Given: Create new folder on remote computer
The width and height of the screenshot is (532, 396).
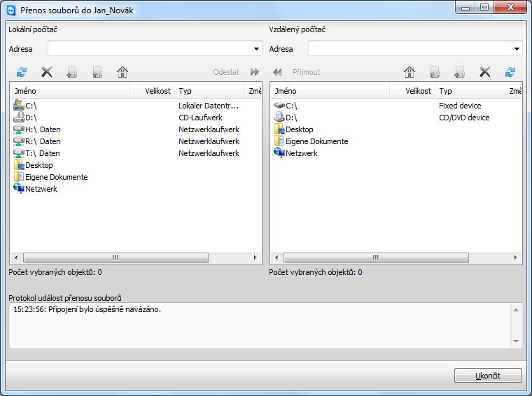Looking at the screenshot, I should (x=459, y=72).
